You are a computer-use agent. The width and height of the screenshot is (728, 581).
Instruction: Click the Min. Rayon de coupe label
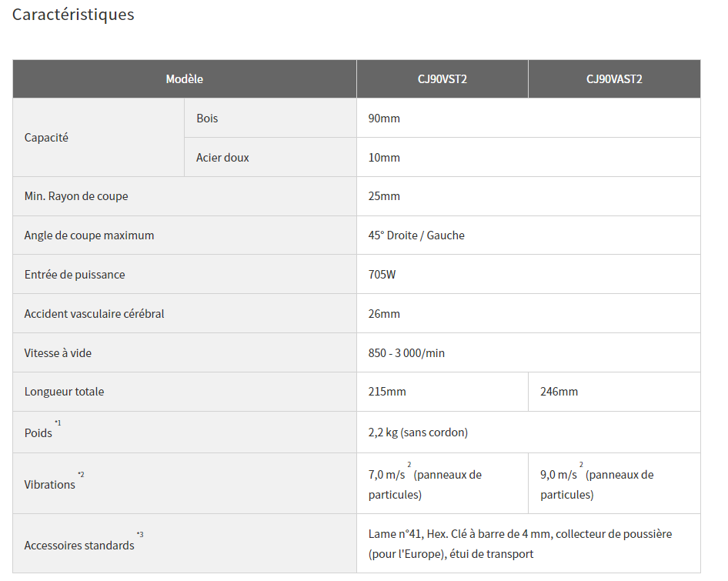pyautogui.click(x=76, y=196)
